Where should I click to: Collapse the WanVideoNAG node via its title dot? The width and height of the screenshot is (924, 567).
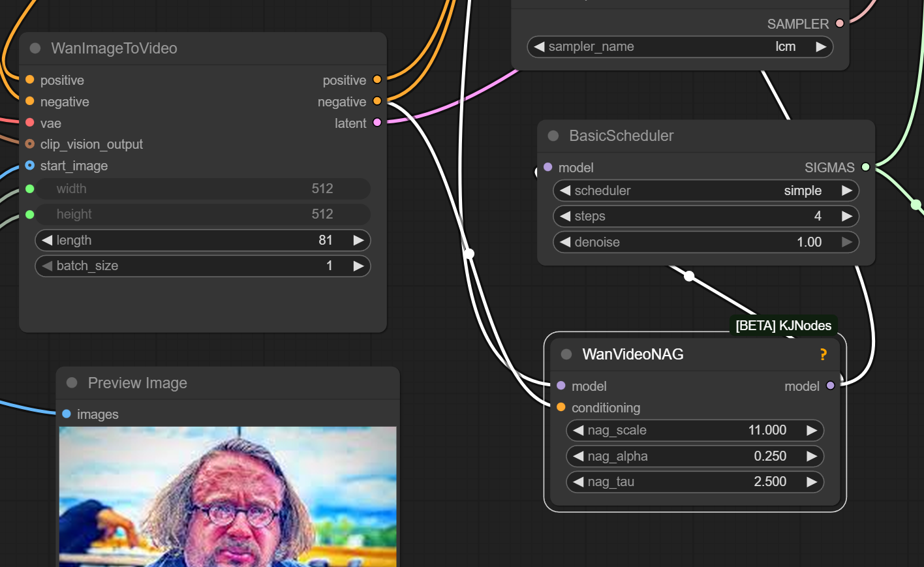click(x=566, y=354)
